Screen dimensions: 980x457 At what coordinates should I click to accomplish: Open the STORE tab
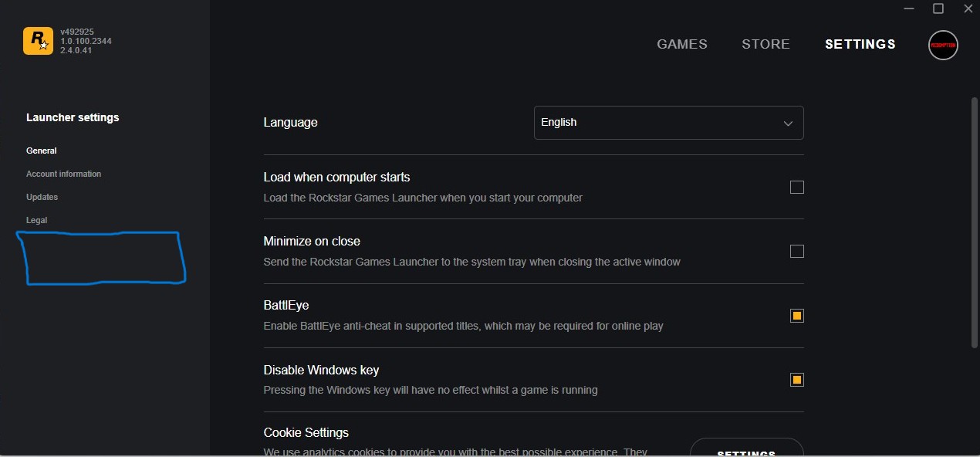point(765,44)
